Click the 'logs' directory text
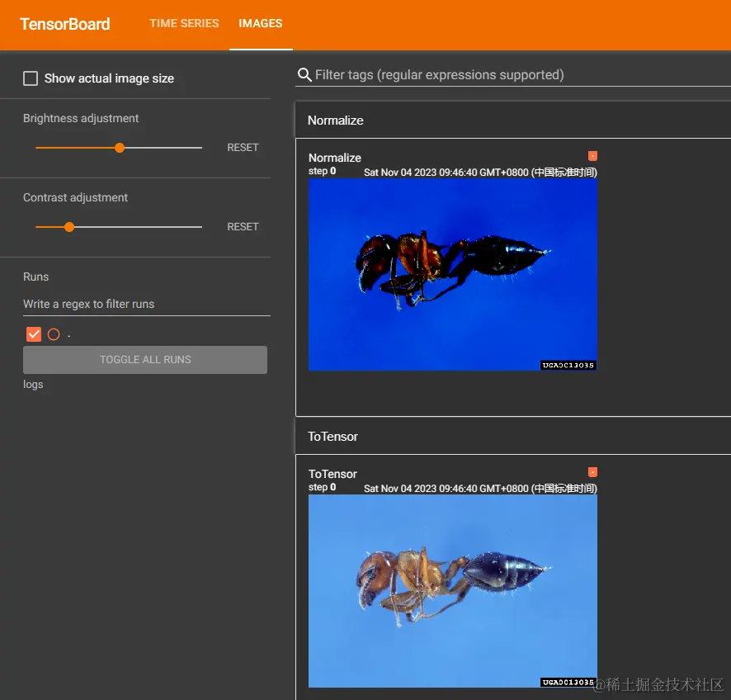The image size is (731, 700). click(x=33, y=385)
